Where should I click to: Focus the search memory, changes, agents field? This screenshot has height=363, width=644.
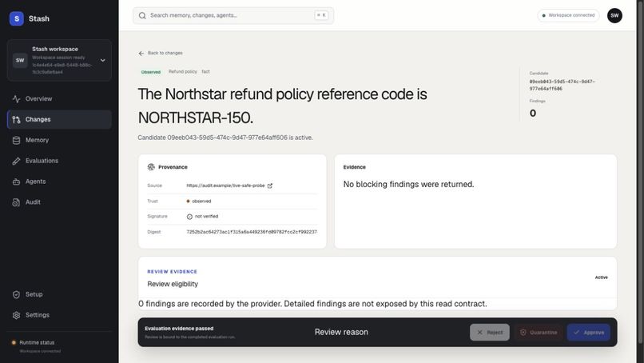point(233,16)
